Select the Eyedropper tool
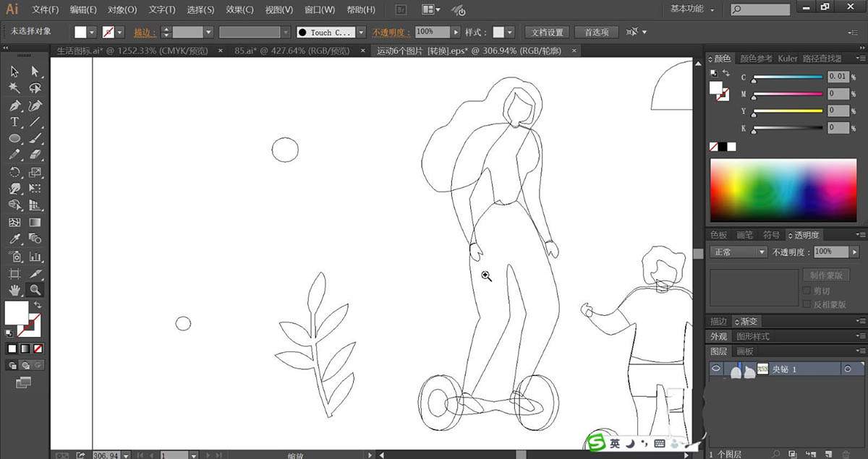Screen dimensions: 868x459 (x=14, y=239)
